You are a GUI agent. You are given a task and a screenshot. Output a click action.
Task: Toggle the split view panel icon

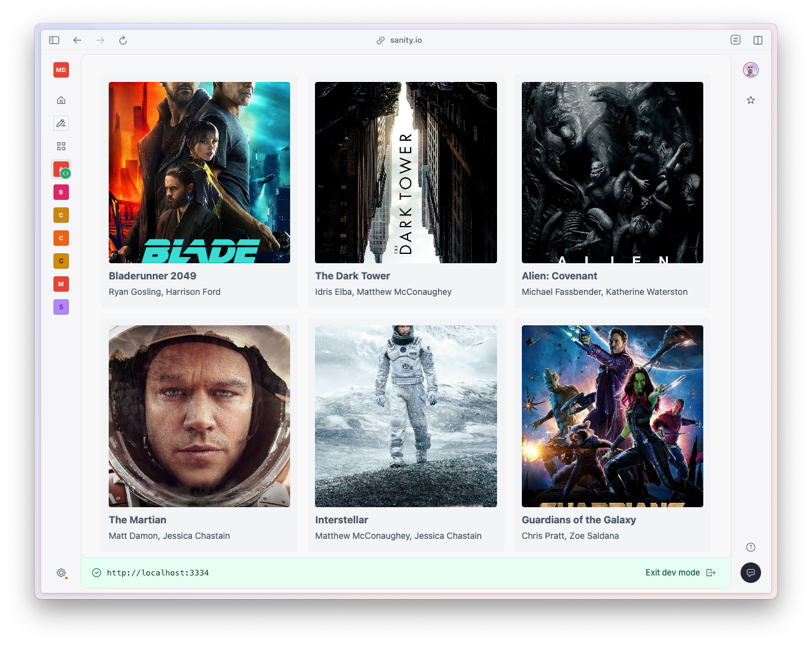tap(758, 40)
